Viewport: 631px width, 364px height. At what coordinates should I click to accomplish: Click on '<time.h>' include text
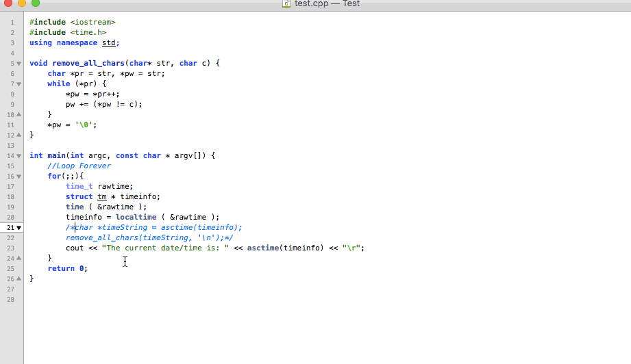click(x=88, y=32)
